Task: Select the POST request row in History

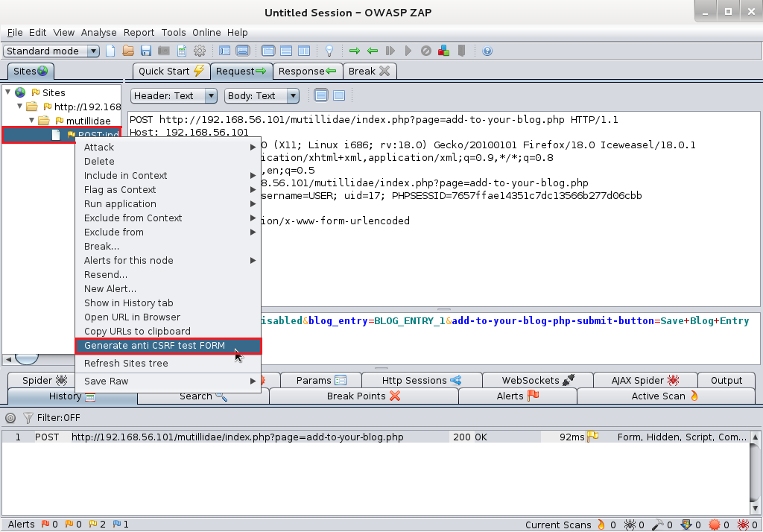Action: click(x=237, y=437)
